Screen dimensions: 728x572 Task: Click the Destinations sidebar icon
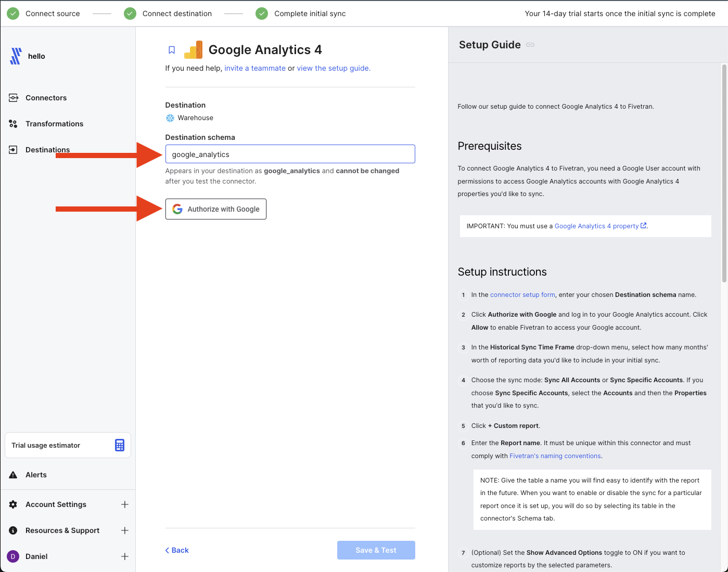14,150
